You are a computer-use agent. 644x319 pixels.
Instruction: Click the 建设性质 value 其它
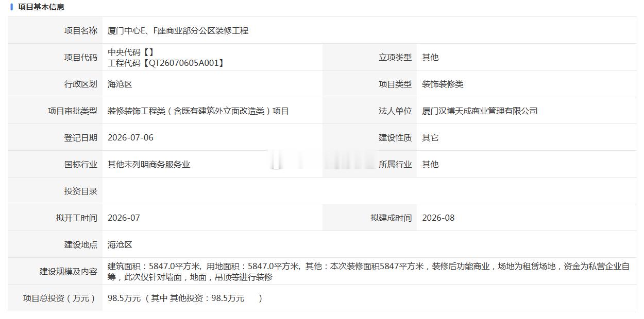pos(430,138)
